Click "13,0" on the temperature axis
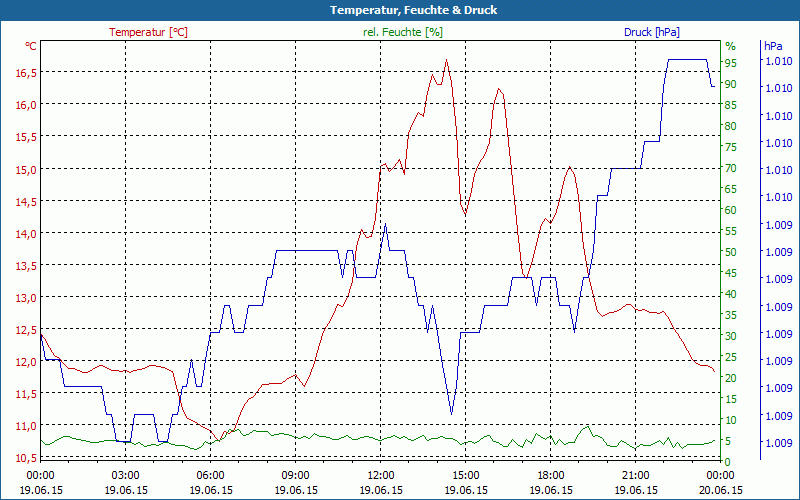 pos(26,298)
